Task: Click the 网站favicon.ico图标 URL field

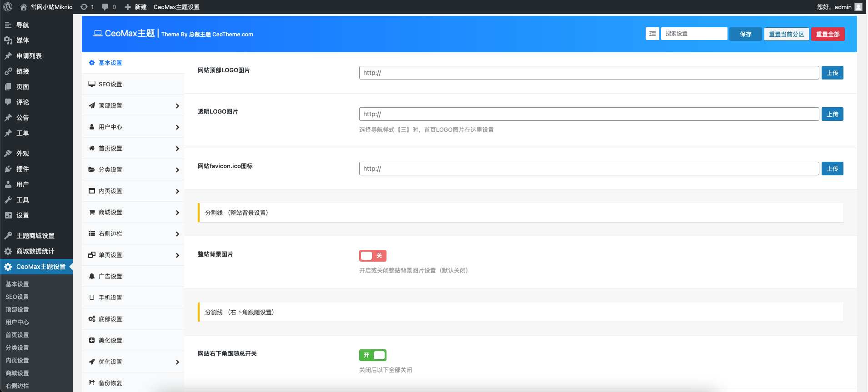Action: [x=589, y=169]
